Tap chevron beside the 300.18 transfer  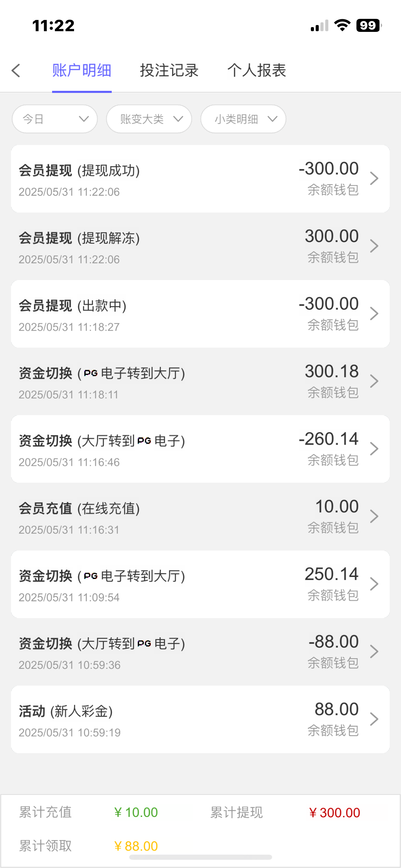(x=374, y=381)
